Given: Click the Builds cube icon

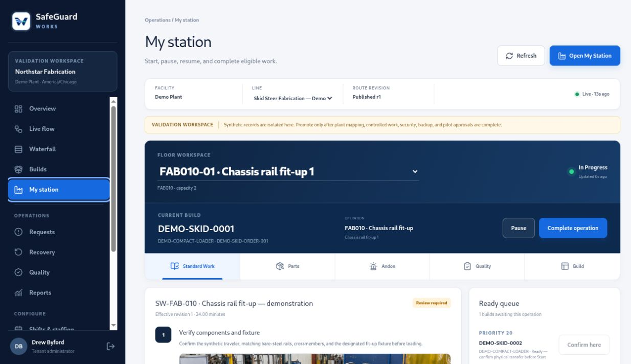Looking at the screenshot, I should (18, 169).
